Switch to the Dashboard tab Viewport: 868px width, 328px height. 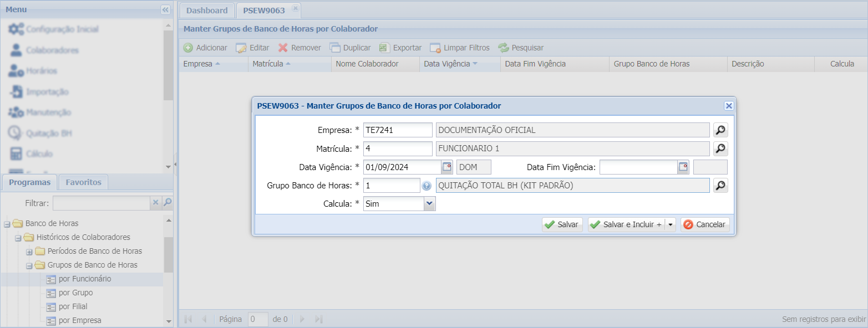(207, 11)
